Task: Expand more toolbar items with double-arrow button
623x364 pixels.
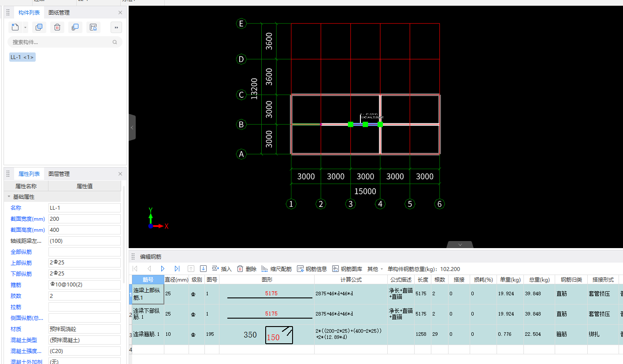Action: click(116, 27)
